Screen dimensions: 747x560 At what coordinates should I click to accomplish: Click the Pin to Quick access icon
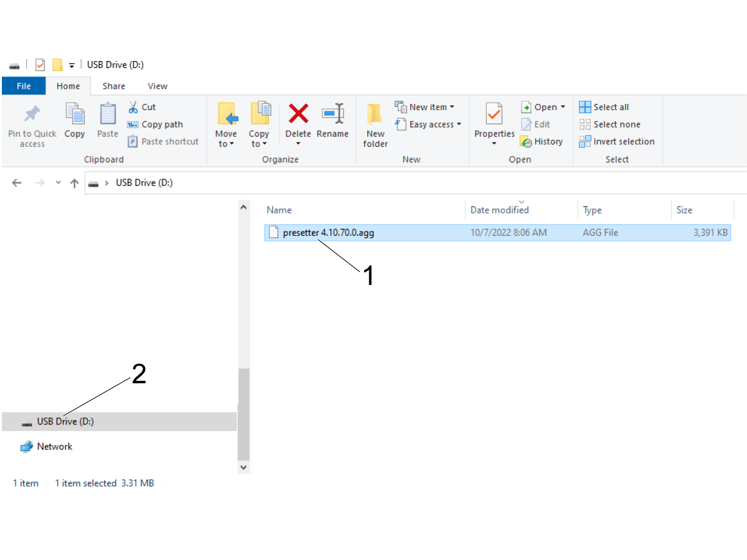(x=32, y=114)
